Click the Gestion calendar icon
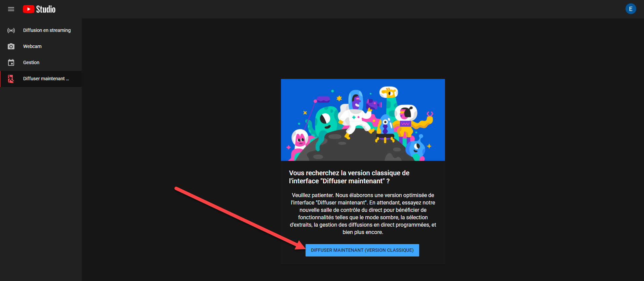 (x=11, y=62)
